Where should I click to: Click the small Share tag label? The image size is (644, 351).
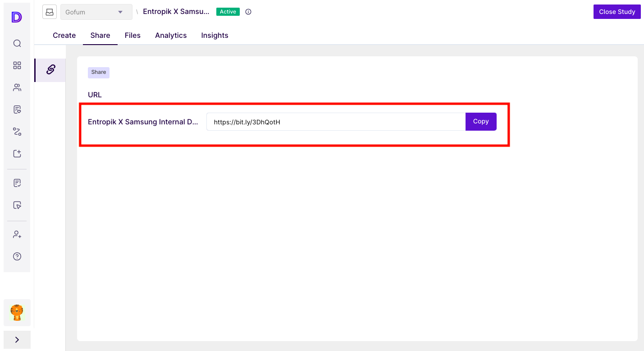click(99, 72)
